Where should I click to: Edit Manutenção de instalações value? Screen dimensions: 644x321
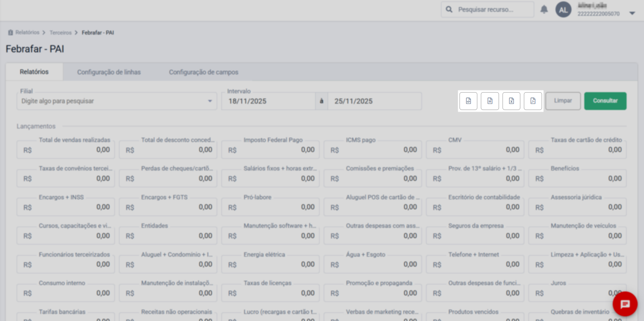pyautogui.click(x=168, y=293)
